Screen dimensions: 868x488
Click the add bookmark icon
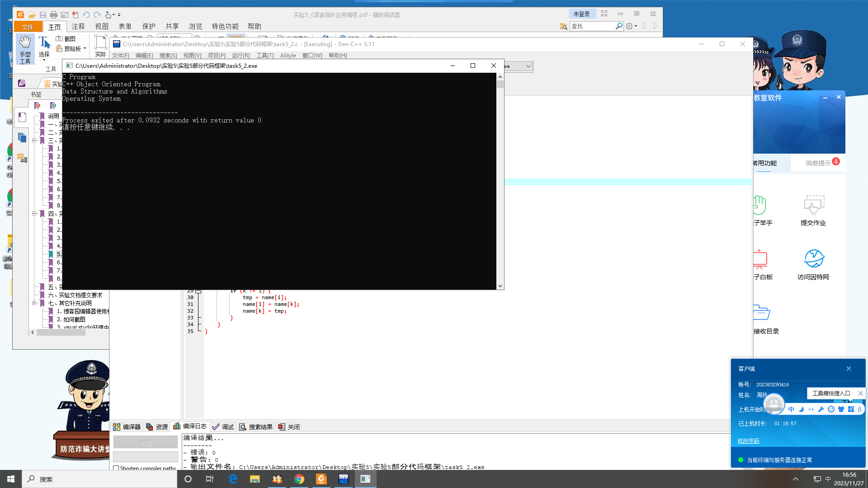point(53,106)
